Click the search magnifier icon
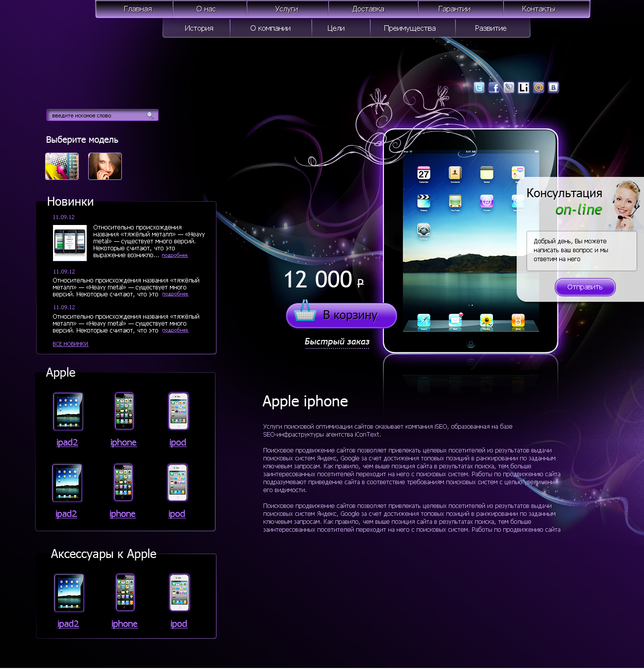The image size is (644, 669). [x=150, y=115]
